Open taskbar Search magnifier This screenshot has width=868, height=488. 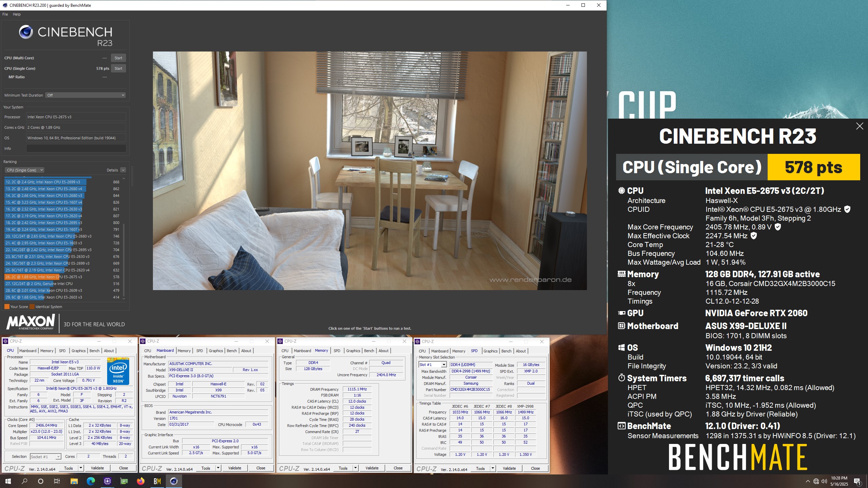point(24,481)
